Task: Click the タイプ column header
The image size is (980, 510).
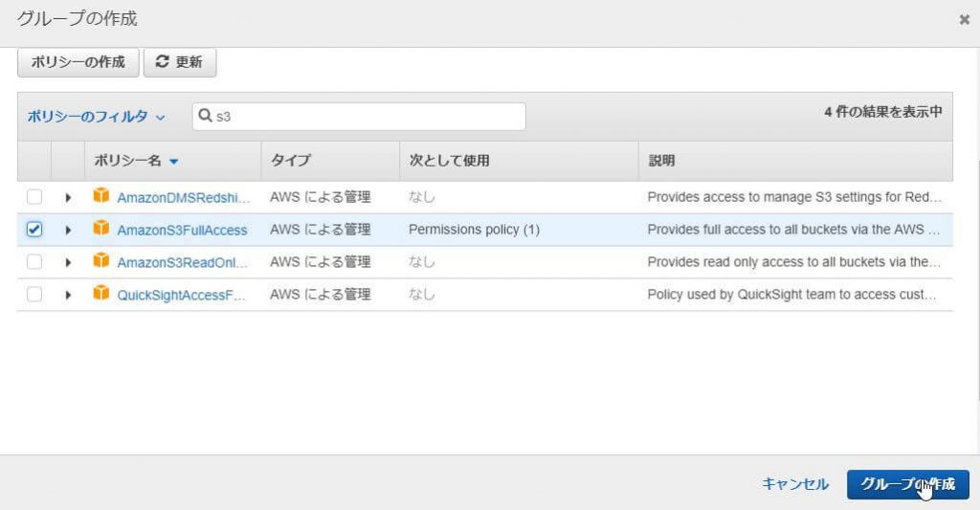Action: [290, 160]
